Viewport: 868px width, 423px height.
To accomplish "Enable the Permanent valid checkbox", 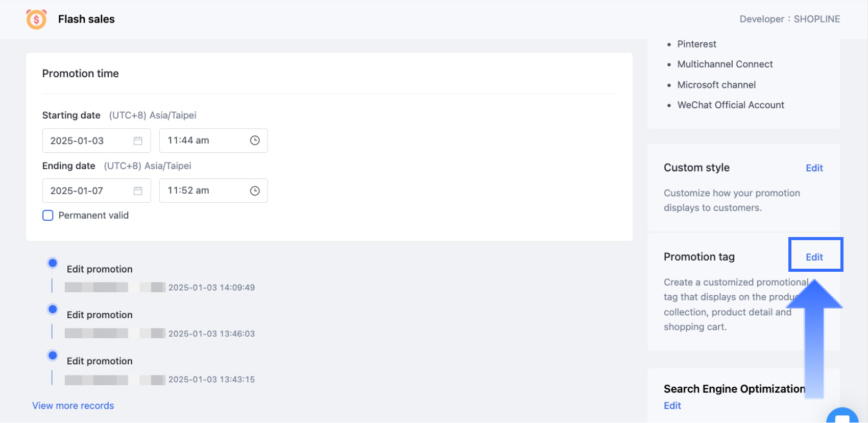I will (x=48, y=216).
